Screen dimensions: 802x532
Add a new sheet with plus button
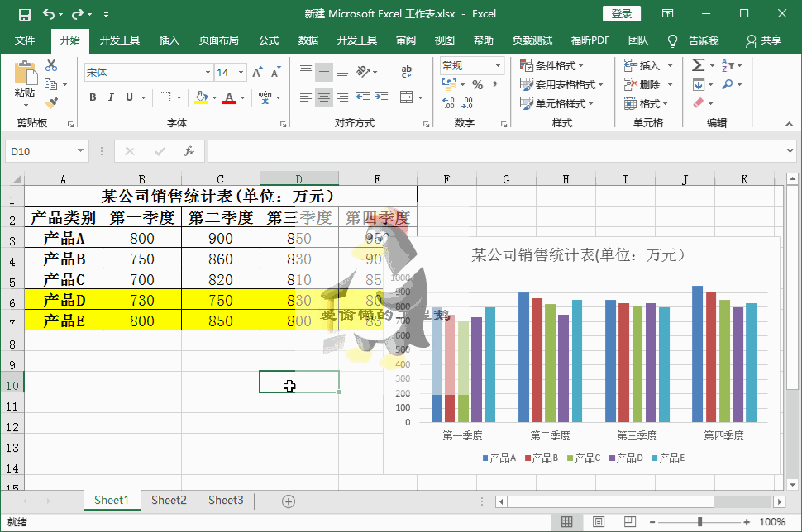(289, 501)
